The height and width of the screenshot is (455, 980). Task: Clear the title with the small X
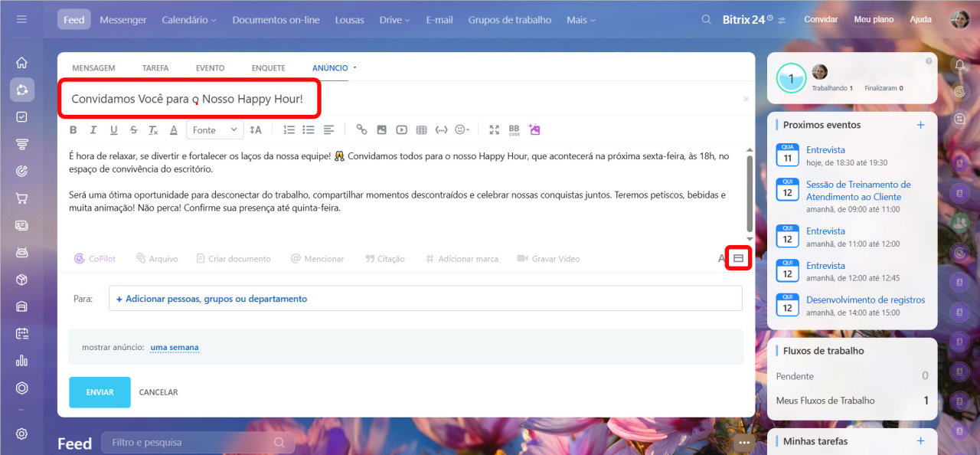point(746,100)
